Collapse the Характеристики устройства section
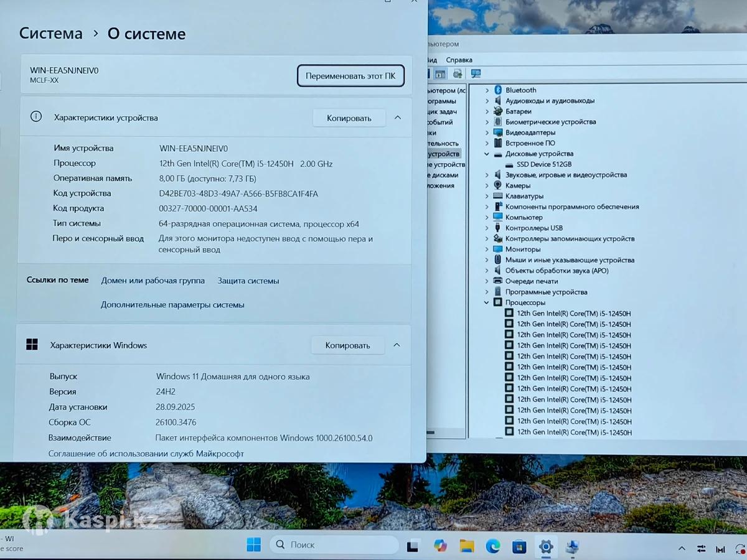This screenshot has width=747, height=560. 398,118
